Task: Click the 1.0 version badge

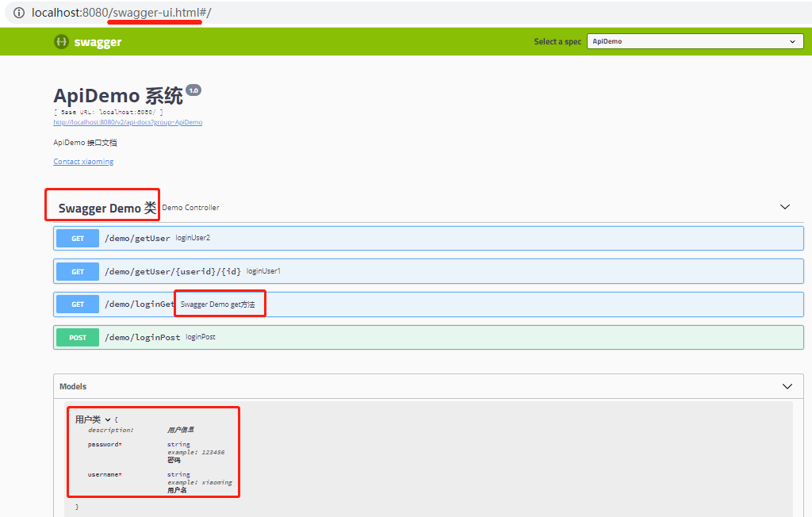Action: [x=193, y=90]
